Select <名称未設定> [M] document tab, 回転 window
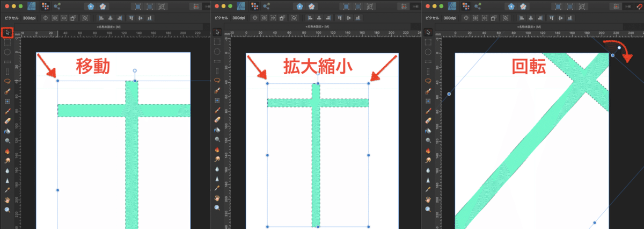This screenshot has height=229, width=644. coord(529,27)
